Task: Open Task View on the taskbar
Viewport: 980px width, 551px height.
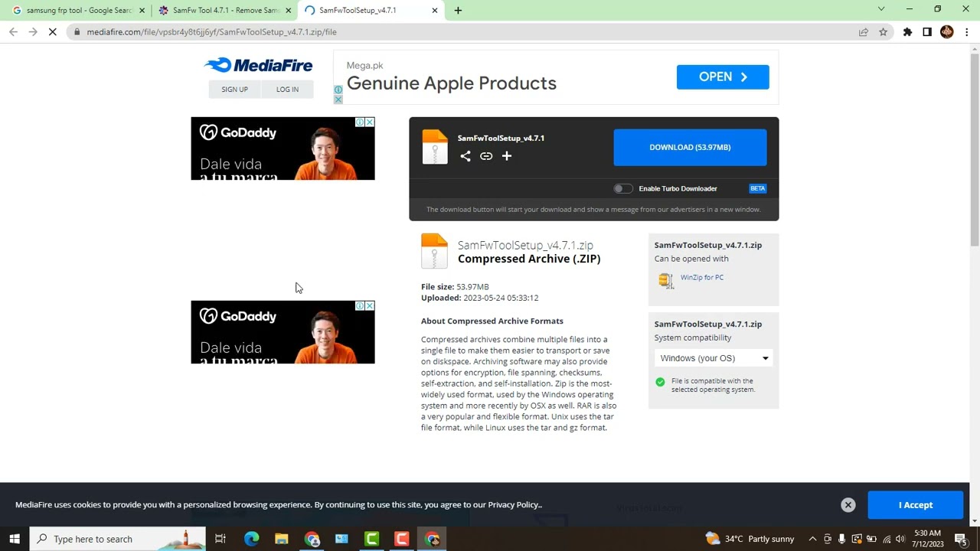Action: [220, 539]
